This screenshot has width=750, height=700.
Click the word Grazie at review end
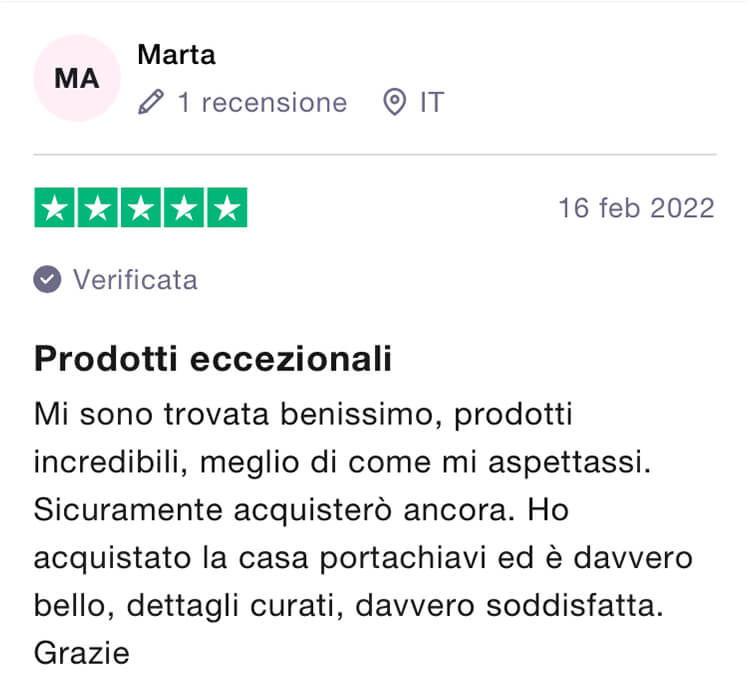[x=82, y=653]
